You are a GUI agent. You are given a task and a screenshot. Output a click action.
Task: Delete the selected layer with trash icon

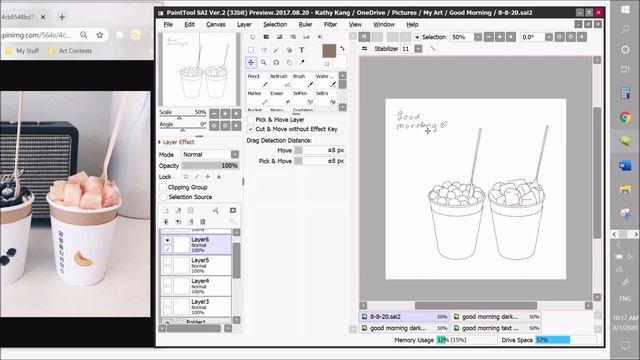pyautogui.click(x=202, y=222)
